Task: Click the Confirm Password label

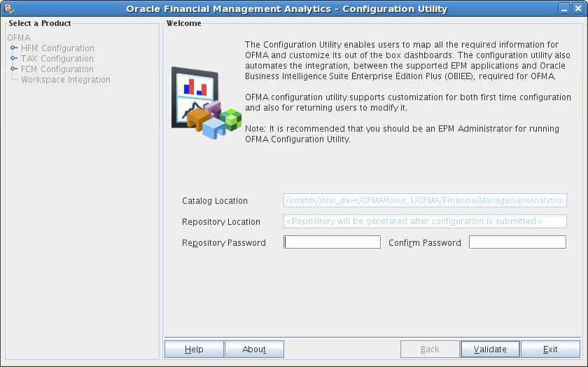Action: [x=424, y=243]
